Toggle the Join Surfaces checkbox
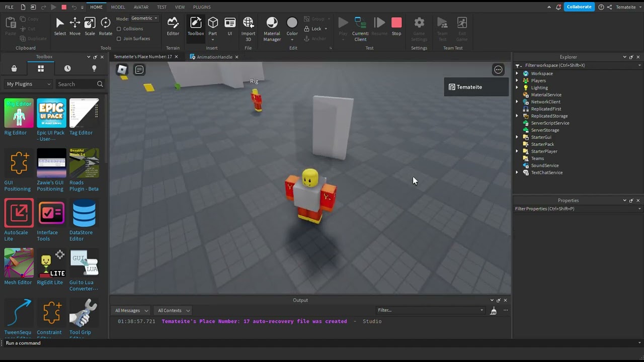The width and height of the screenshot is (644, 362). click(x=119, y=39)
